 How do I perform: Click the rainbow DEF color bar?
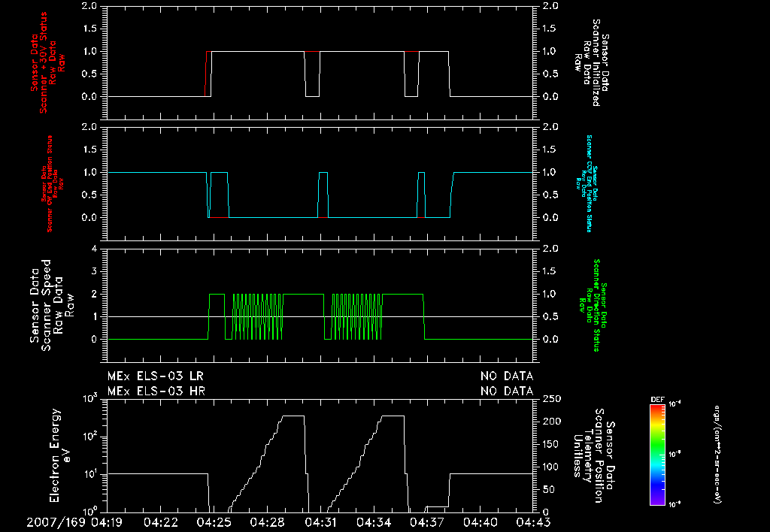(x=657, y=455)
